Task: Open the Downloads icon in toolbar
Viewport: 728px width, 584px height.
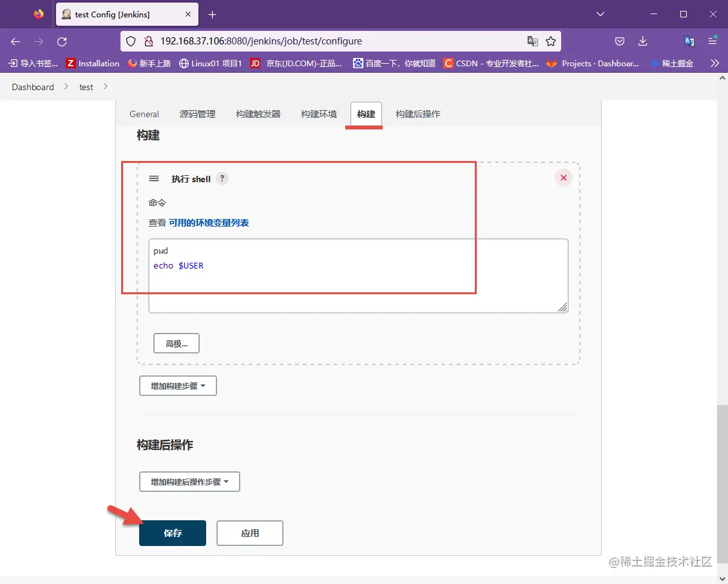Action: pos(642,41)
